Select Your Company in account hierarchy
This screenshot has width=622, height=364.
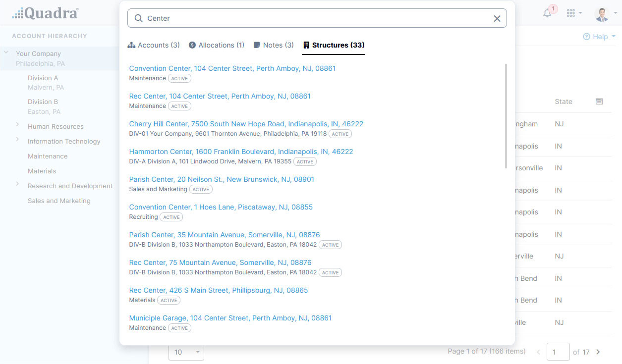38,54
